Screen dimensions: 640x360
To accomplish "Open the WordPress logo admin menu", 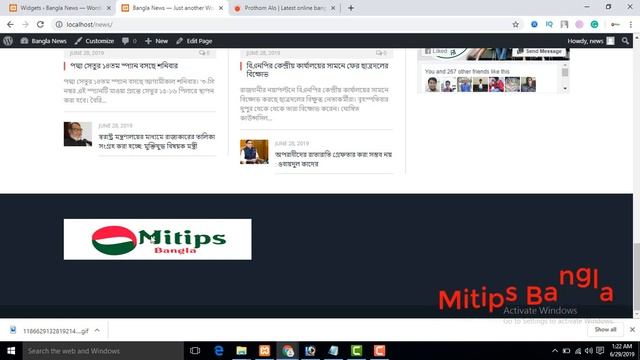I will click(8, 41).
